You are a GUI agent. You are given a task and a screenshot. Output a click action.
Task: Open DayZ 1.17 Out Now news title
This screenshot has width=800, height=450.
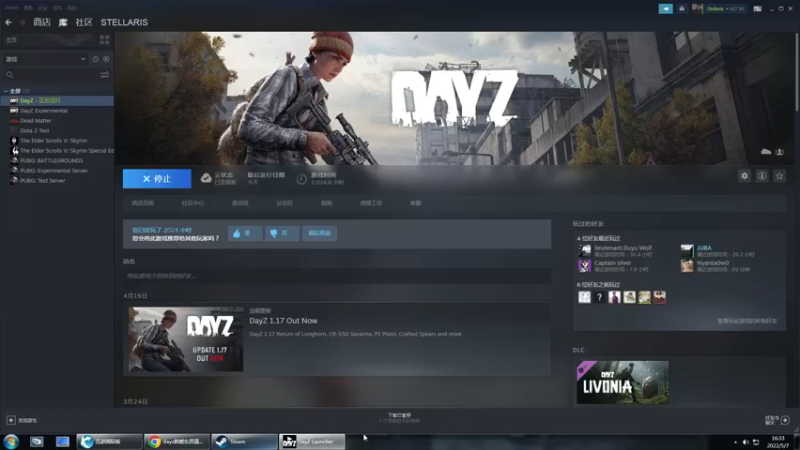(x=283, y=320)
